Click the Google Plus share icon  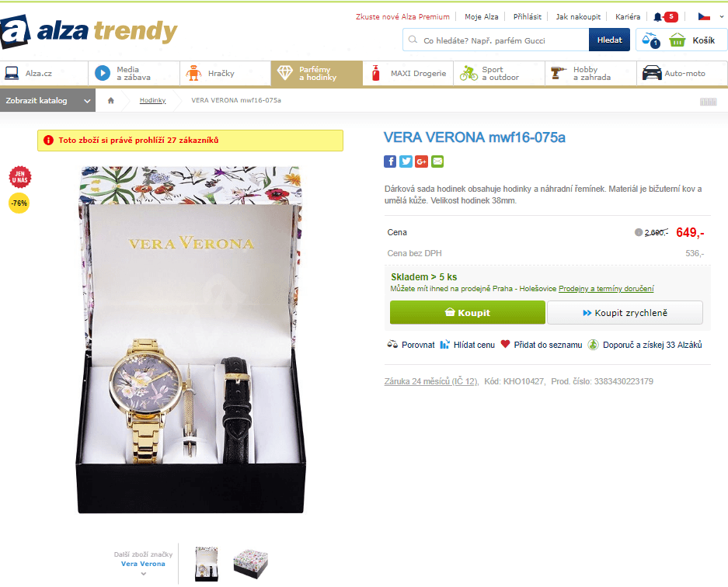(422, 162)
